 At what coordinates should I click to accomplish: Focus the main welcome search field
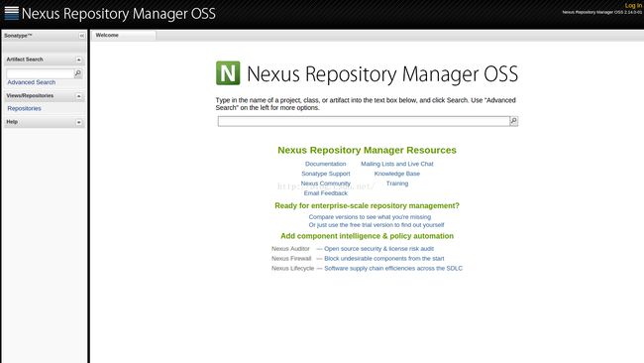pyautogui.click(x=364, y=121)
